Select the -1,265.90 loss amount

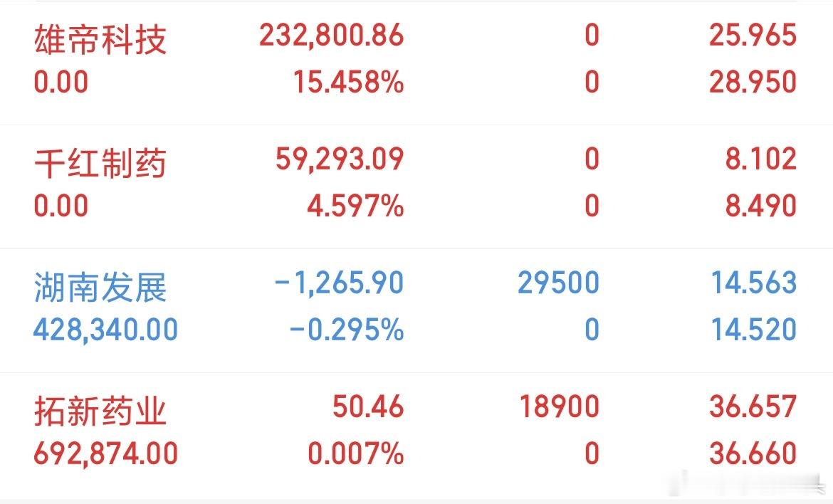pos(339,283)
